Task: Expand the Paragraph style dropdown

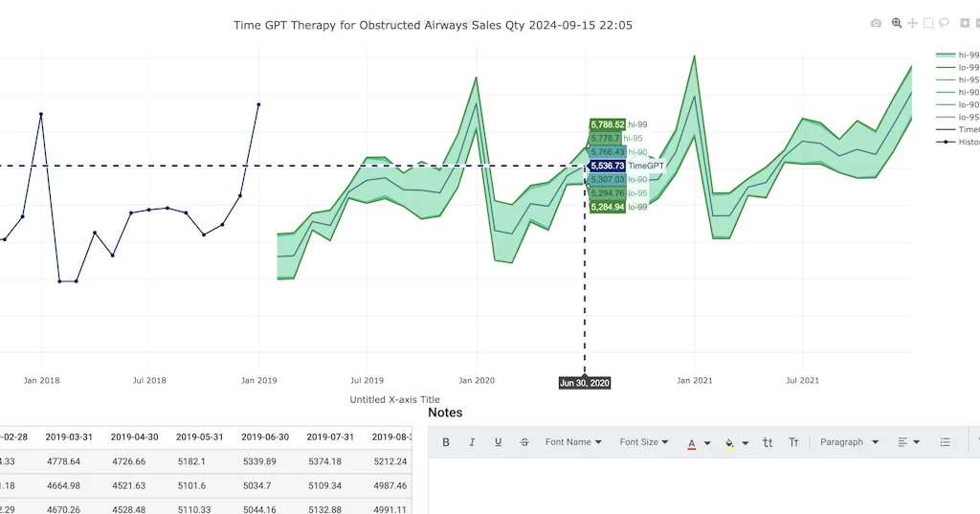Action: click(849, 442)
